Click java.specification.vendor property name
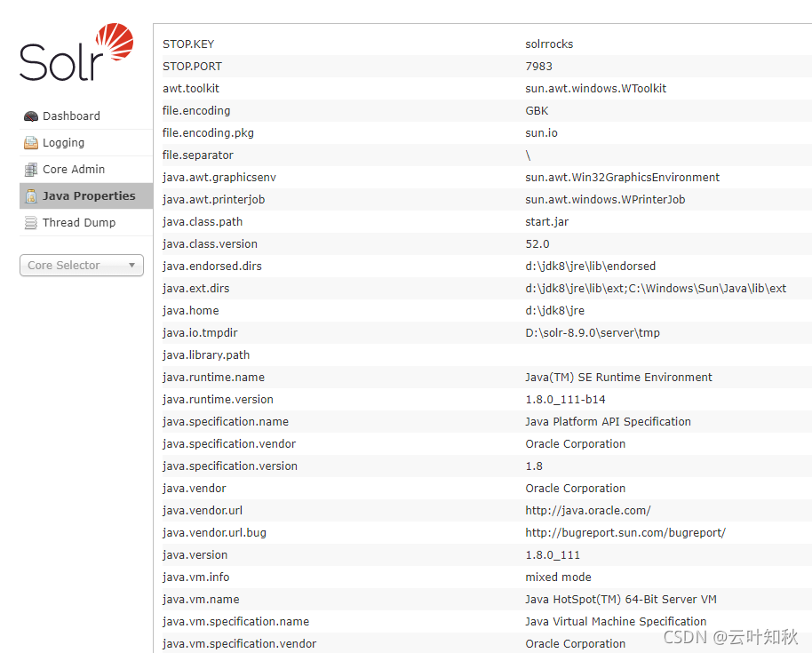This screenshot has height=653, width=812. click(x=229, y=444)
